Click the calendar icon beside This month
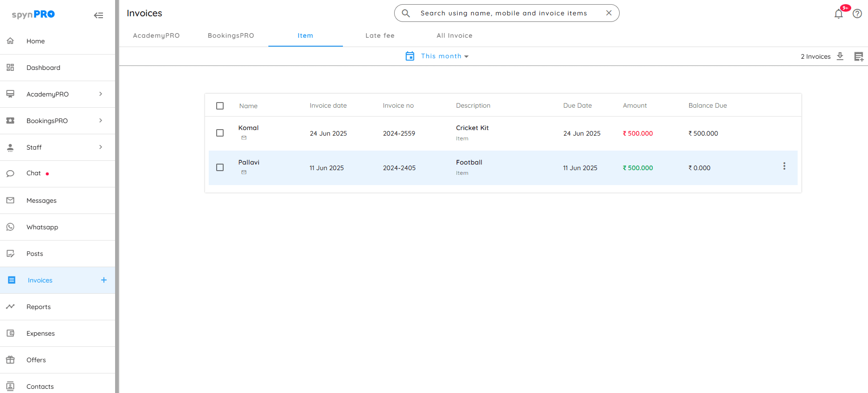This screenshot has height=393, width=868. click(x=410, y=56)
